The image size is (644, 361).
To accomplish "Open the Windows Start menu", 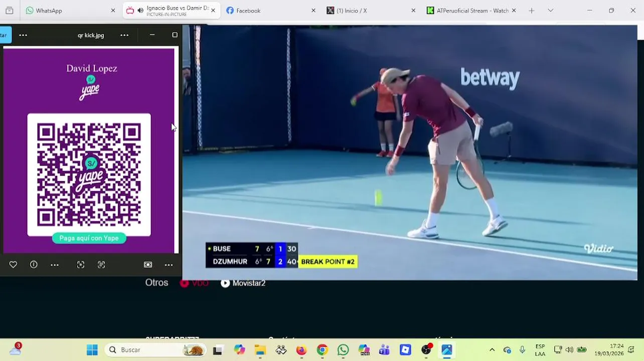I will [x=92, y=350].
